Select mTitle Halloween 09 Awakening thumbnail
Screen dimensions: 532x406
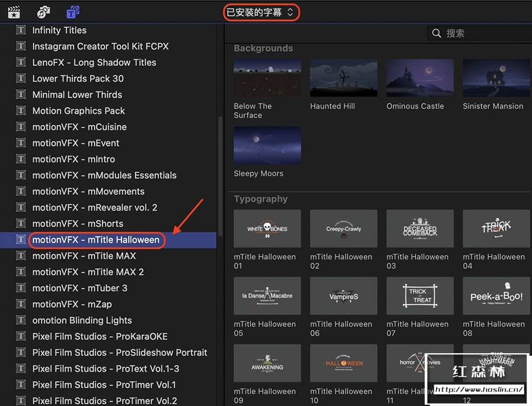[267, 363]
